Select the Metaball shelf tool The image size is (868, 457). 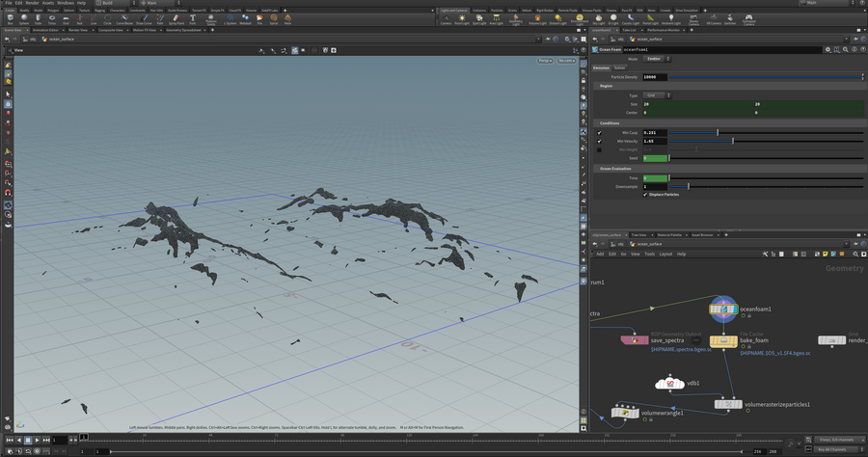tap(245, 18)
